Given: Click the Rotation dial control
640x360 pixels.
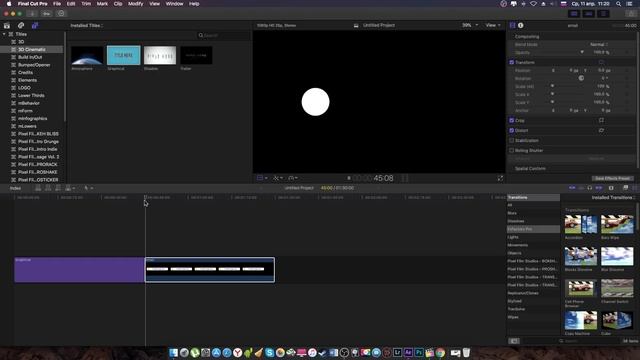Looking at the screenshot, I should (581, 78).
